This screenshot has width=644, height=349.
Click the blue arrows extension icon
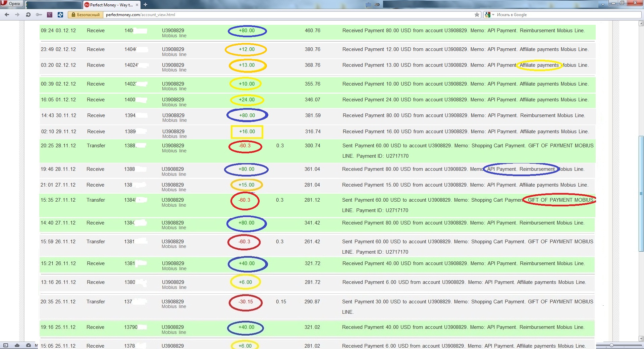coord(60,15)
